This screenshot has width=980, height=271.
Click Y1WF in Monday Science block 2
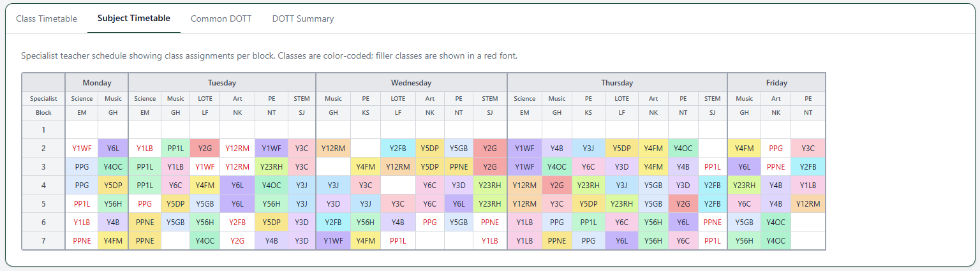click(82, 149)
